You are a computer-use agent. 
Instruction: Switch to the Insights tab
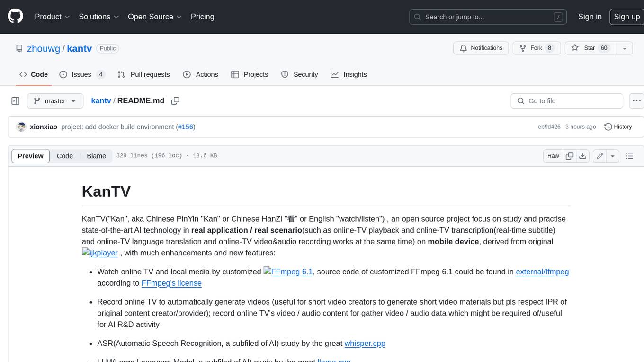pos(349,74)
